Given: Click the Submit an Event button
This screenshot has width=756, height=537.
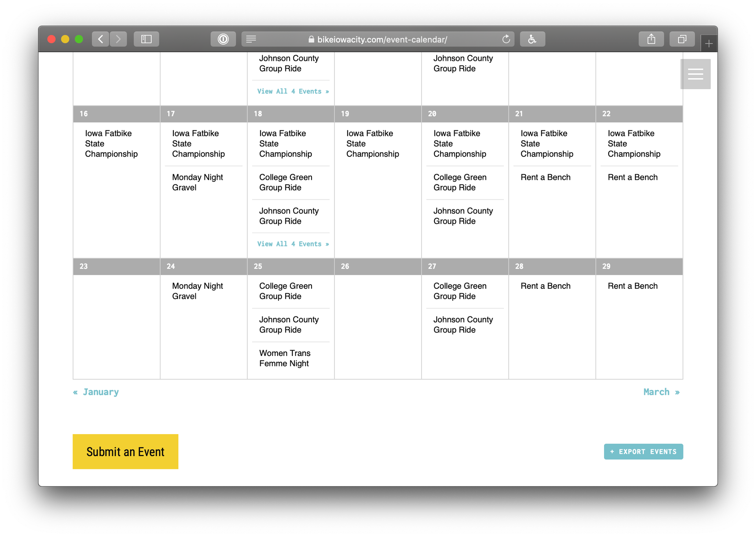Looking at the screenshot, I should (x=125, y=451).
